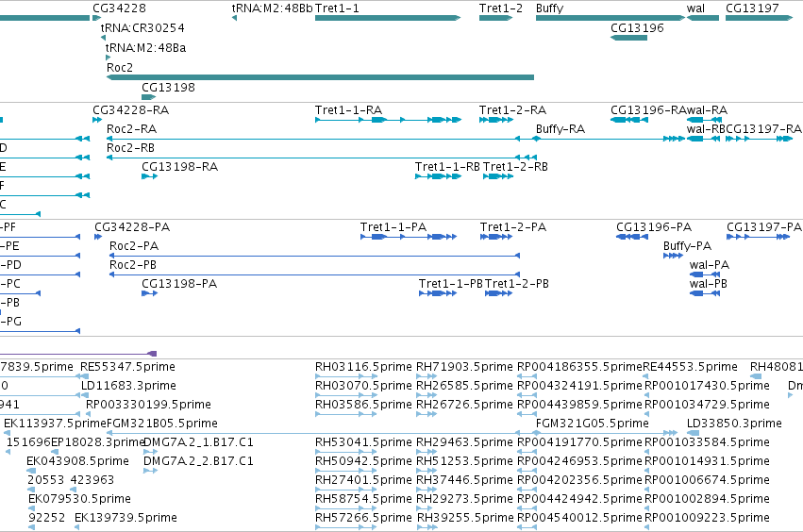Click EST RH26585.5prime
The height and width of the screenshot is (532, 803).
(x=464, y=386)
